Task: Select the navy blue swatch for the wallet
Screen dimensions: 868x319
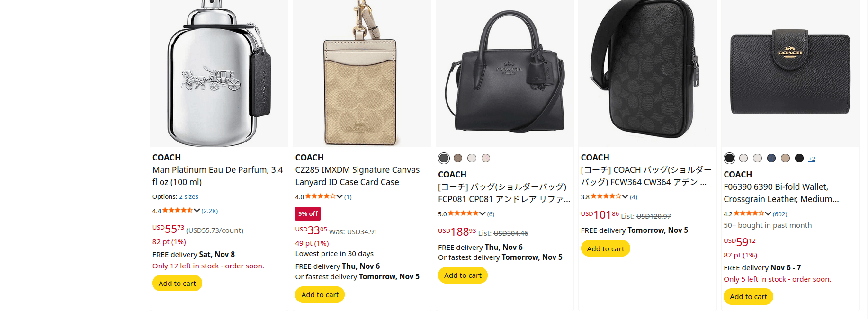Action: pos(771,158)
